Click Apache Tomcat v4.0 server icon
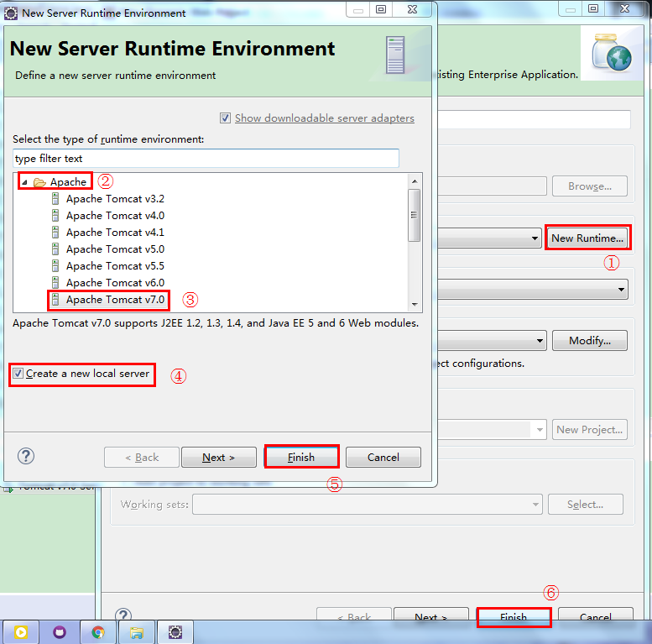The width and height of the screenshot is (652, 644). tap(55, 216)
